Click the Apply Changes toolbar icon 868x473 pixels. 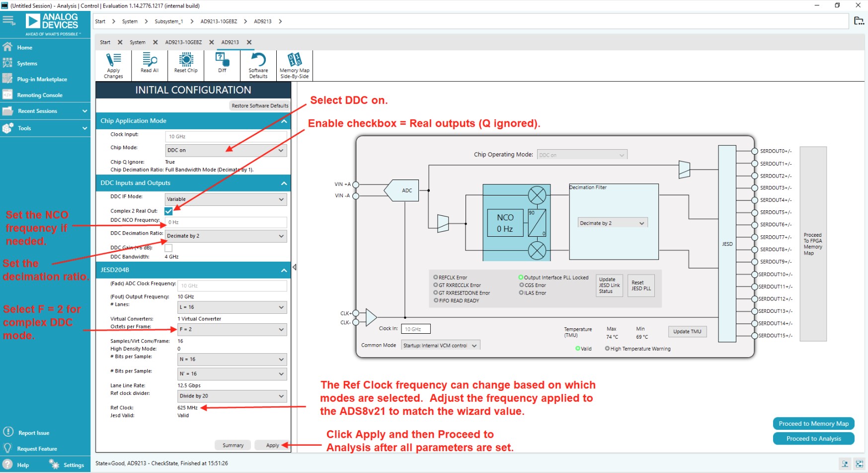point(113,65)
